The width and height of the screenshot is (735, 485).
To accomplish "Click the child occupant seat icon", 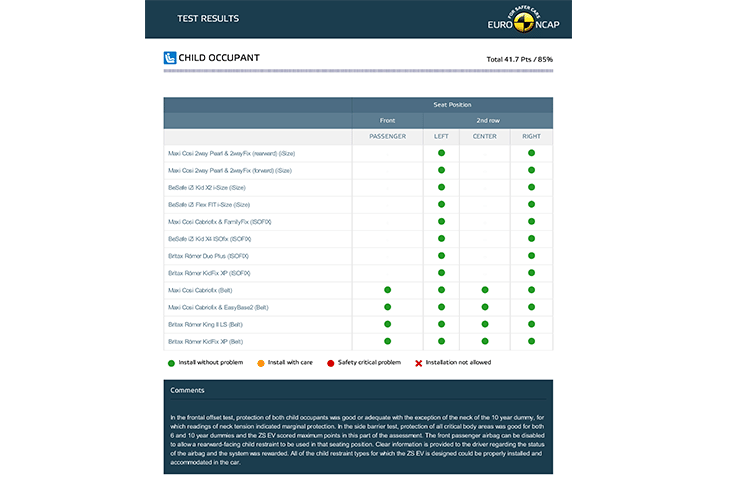I will coord(169,58).
